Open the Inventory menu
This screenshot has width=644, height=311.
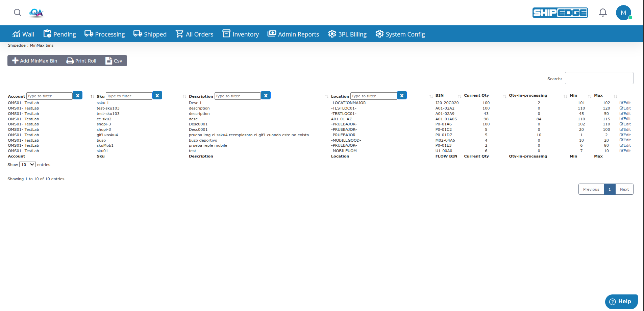click(241, 34)
